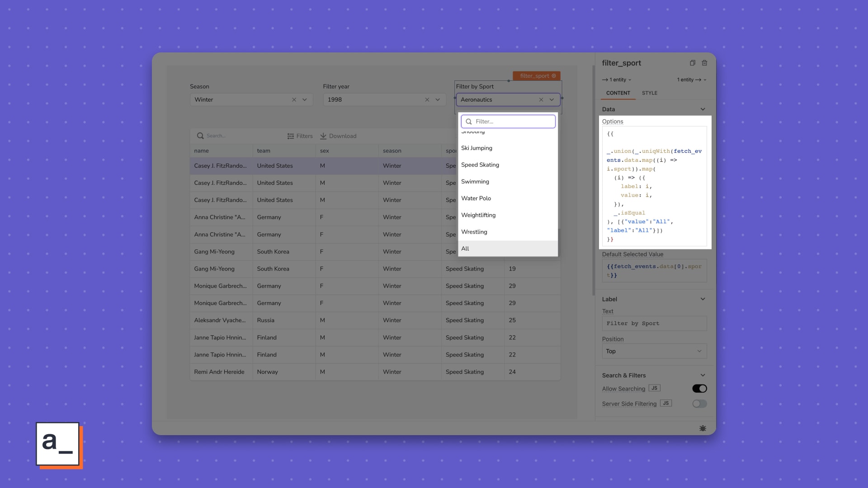Click the JS icon next to Allow Searching
The height and width of the screenshot is (488, 868).
click(654, 388)
